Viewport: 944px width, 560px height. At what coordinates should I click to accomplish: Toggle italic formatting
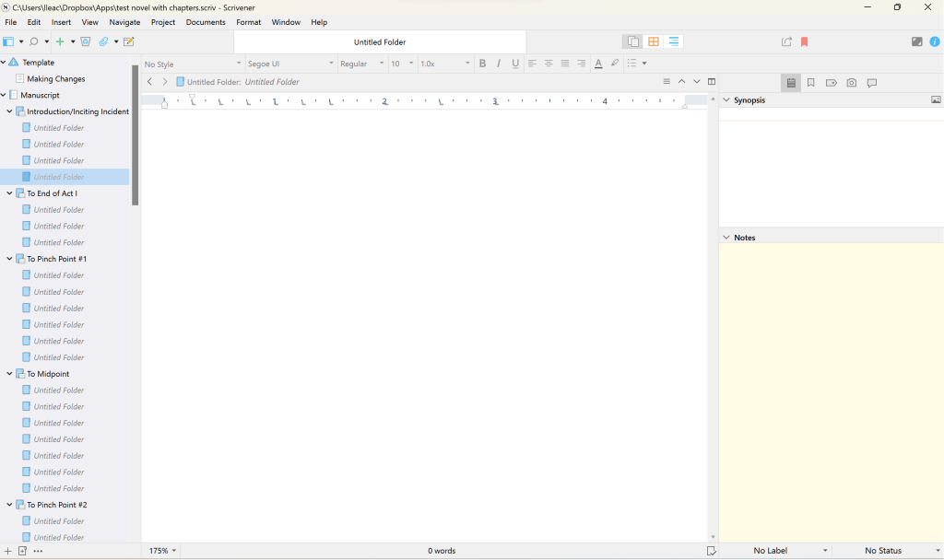pos(499,64)
